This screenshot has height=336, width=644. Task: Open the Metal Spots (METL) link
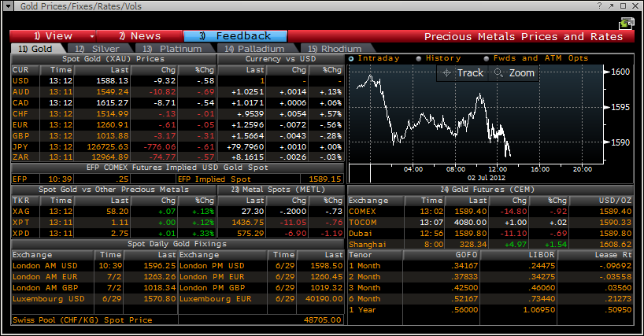click(264, 190)
